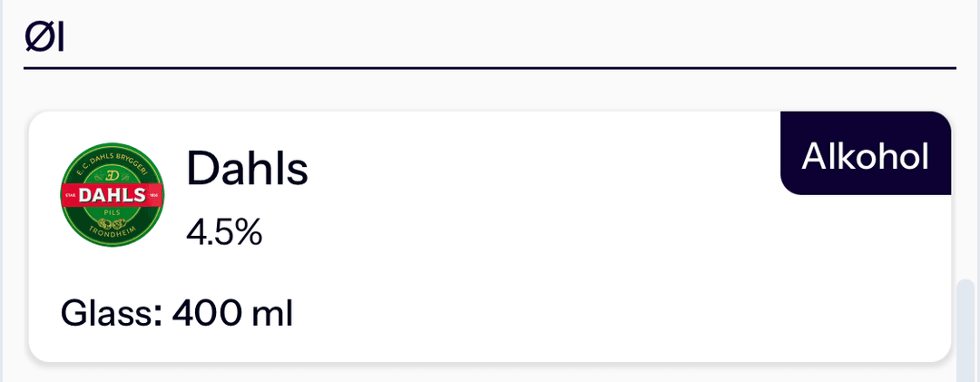Screen dimensions: 980x382
Task: Tap the 400 ml volume value
Action: tap(232, 314)
